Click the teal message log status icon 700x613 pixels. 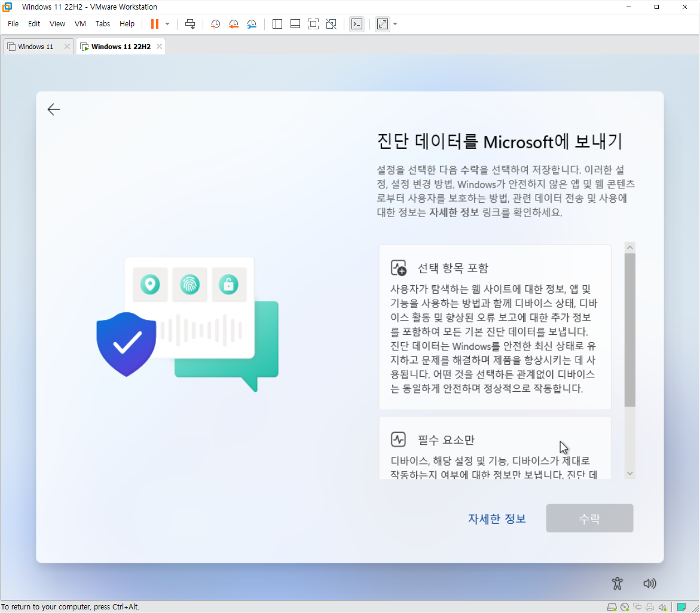[681, 607]
